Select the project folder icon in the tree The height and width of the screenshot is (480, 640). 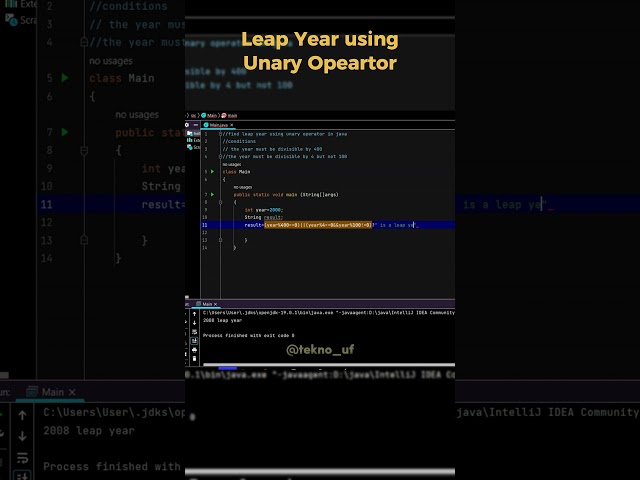(189, 133)
